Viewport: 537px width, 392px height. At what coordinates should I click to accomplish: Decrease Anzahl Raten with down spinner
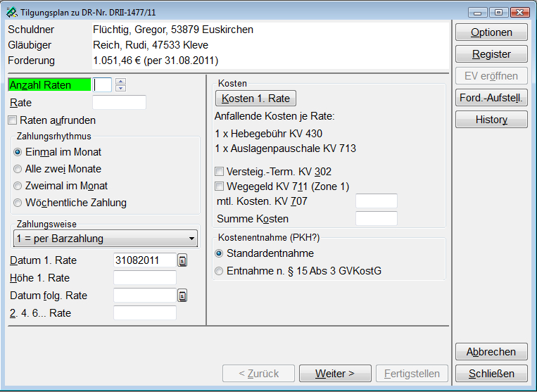(120, 88)
